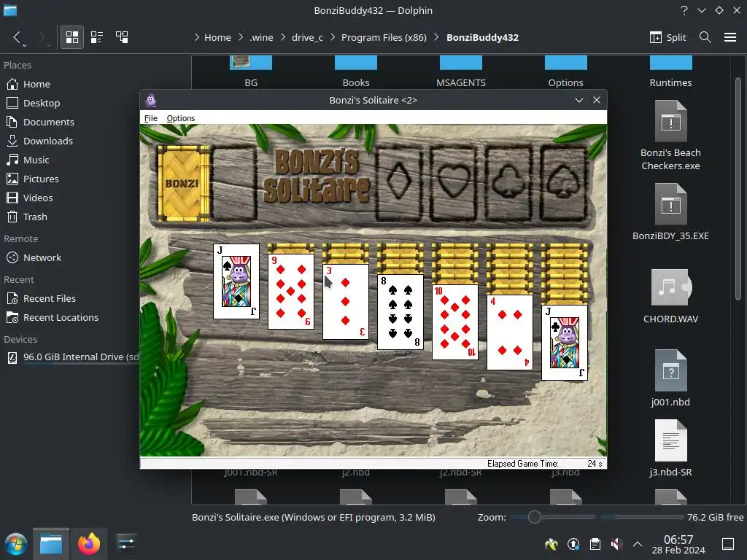
Task: Expand the chevron before .wine breadcrumb
Action: click(241, 37)
